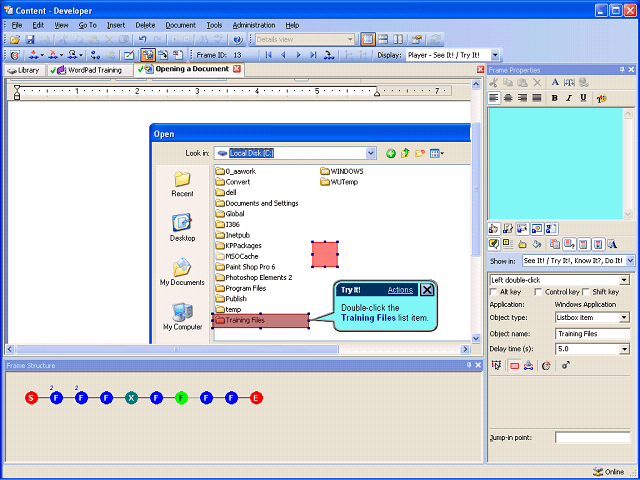Click the highlighted frame view icon in second toolbar
This screenshot has height=480, width=640.
(x=148, y=55)
